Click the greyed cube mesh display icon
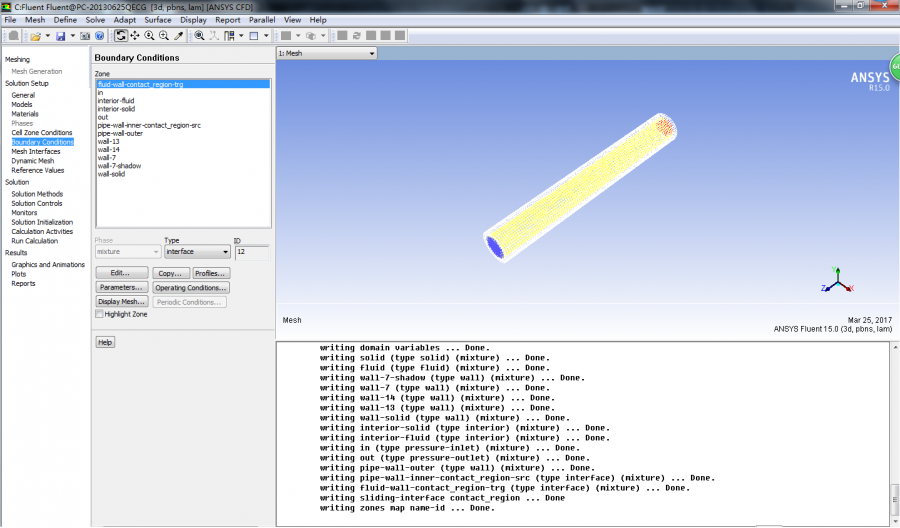The height and width of the screenshot is (528, 900). pyautogui.click(x=311, y=36)
